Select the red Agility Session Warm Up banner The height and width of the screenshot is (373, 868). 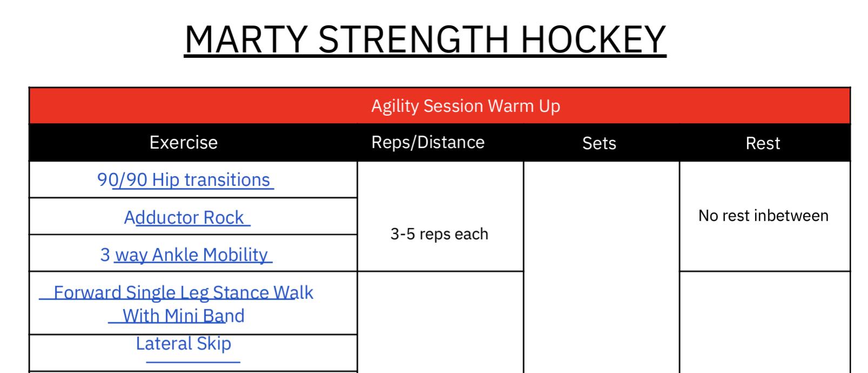pos(465,106)
